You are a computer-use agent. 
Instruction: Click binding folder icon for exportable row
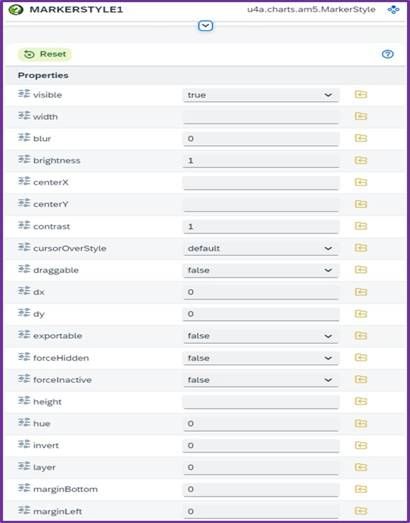coord(361,335)
